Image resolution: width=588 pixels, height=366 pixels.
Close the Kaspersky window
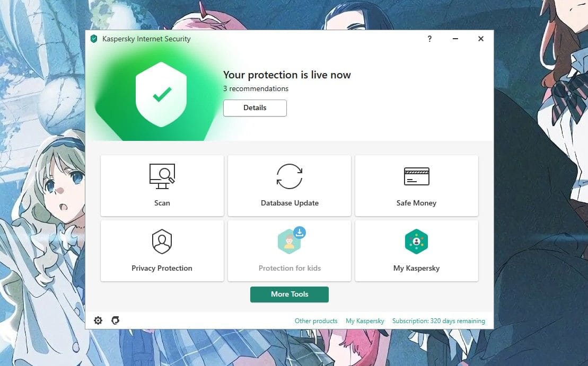click(481, 39)
